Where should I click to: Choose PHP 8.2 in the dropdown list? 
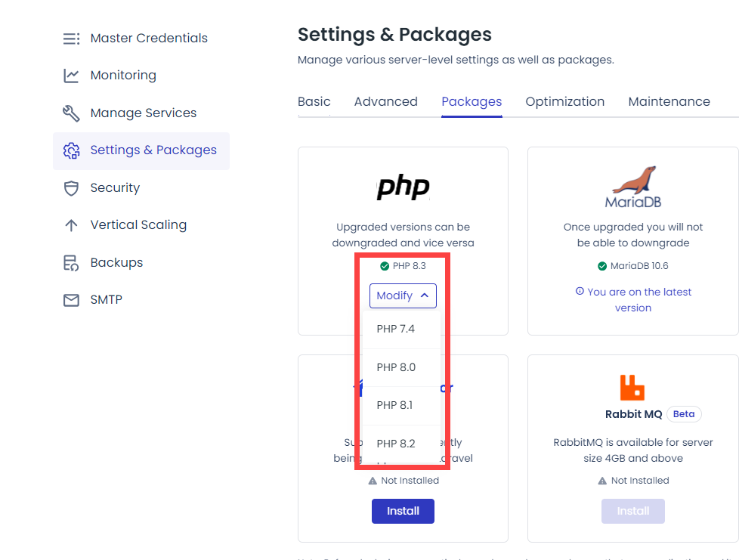(396, 444)
